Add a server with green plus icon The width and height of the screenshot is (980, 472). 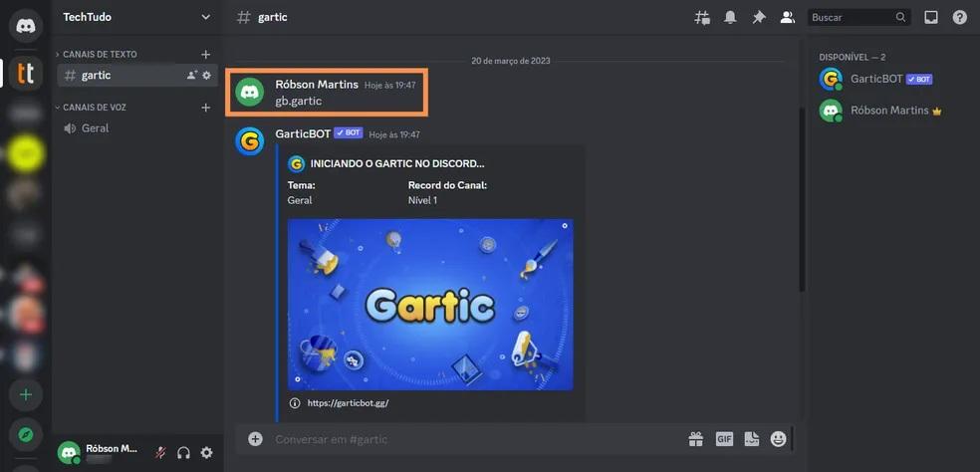tap(26, 395)
